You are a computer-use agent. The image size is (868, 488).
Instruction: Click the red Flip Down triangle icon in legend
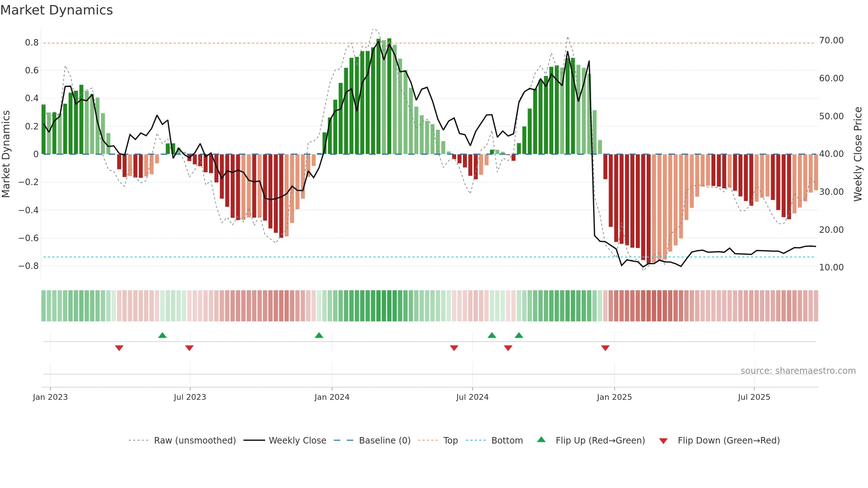[x=663, y=441]
